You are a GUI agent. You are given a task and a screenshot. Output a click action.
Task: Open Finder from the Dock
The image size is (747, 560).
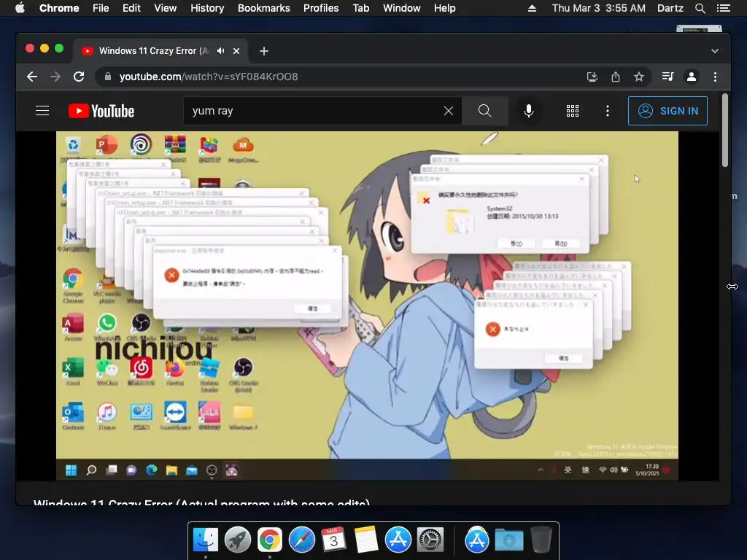point(205,540)
